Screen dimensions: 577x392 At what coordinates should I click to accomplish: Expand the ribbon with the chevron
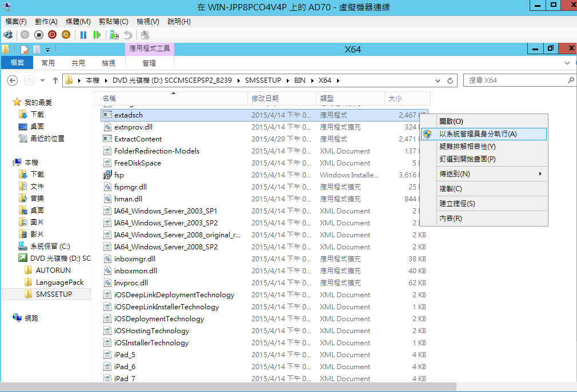tap(567, 63)
